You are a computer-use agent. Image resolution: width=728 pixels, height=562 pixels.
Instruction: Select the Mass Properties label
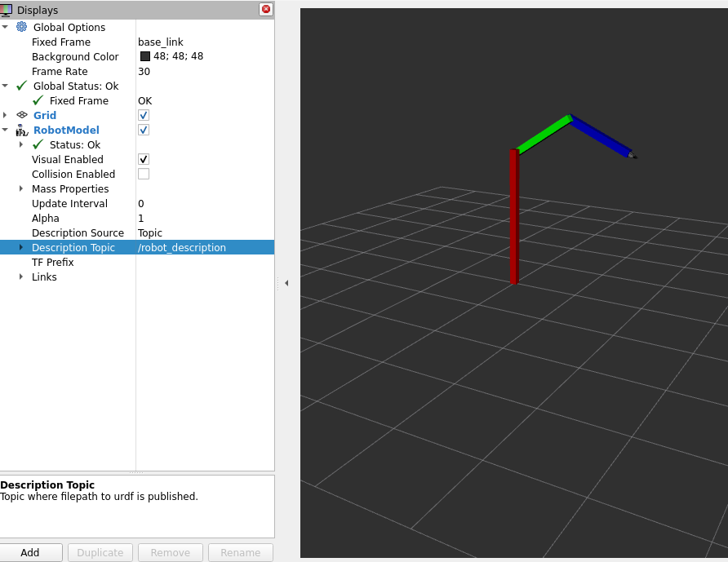pos(70,189)
